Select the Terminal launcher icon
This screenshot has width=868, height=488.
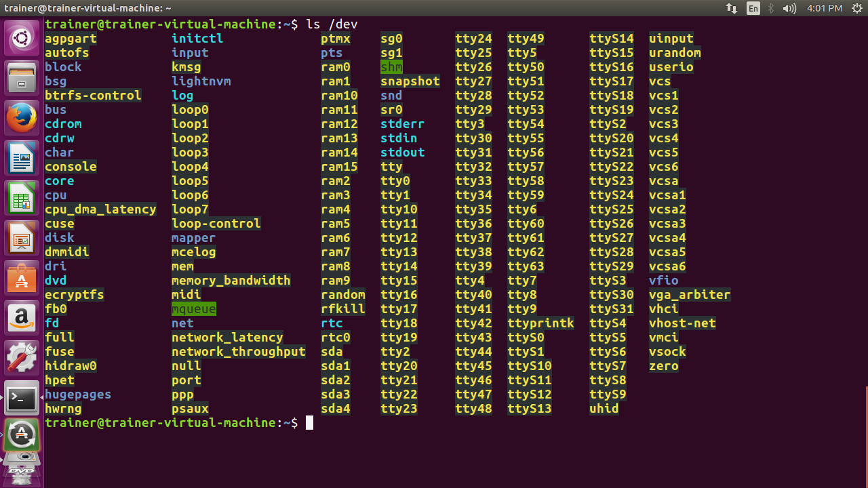pyautogui.click(x=22, y=398)
